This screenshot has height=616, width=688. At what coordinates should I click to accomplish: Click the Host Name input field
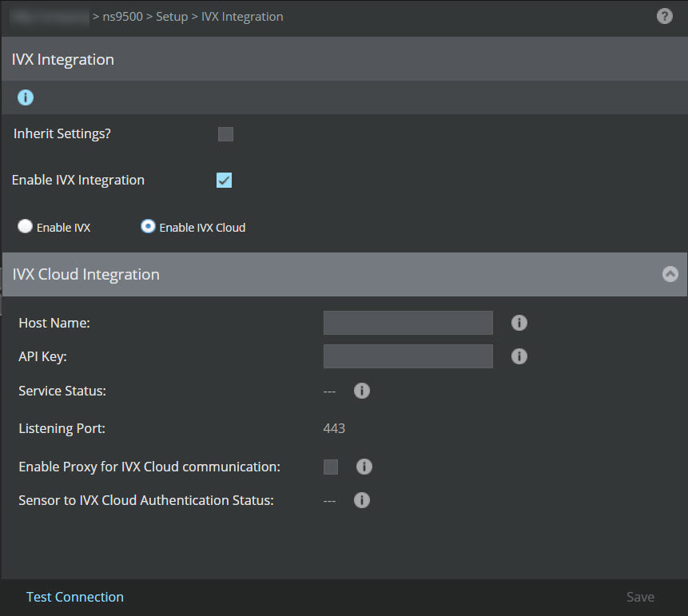(408, 323)
